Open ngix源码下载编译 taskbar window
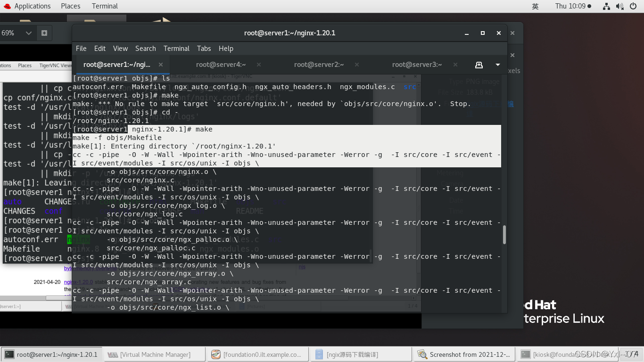 coord(361,354)
